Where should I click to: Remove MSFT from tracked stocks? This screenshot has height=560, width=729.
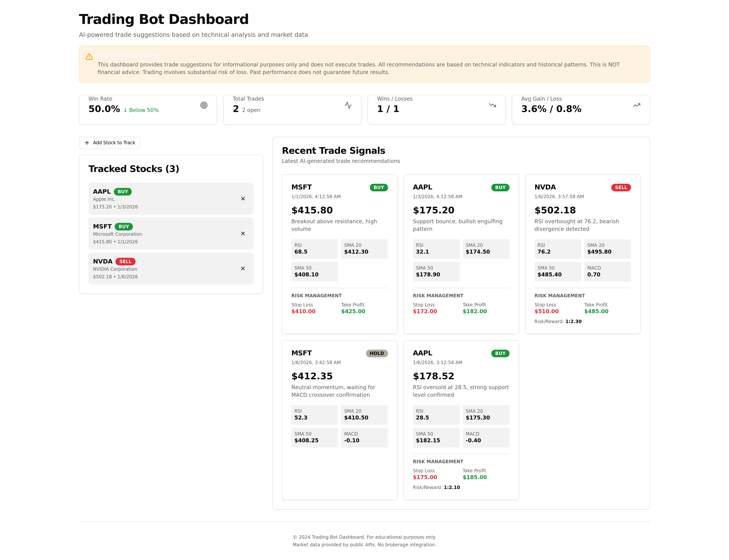243,234
